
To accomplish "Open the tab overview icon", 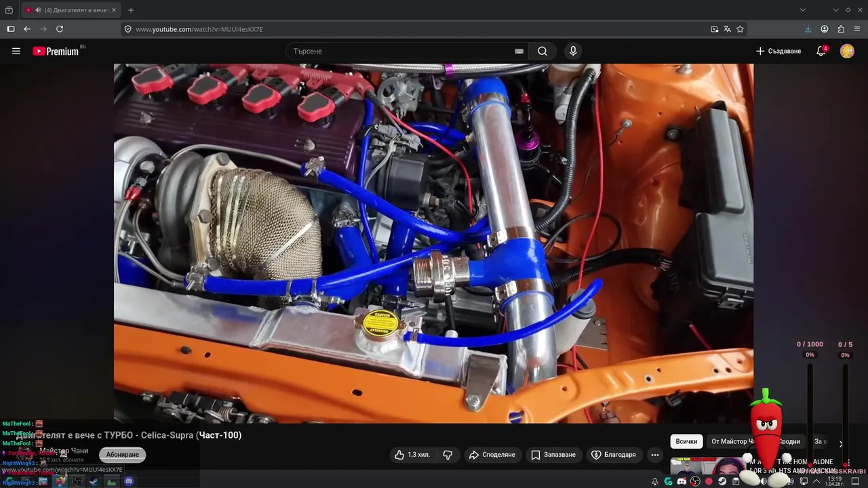I will tap(9, 10).
